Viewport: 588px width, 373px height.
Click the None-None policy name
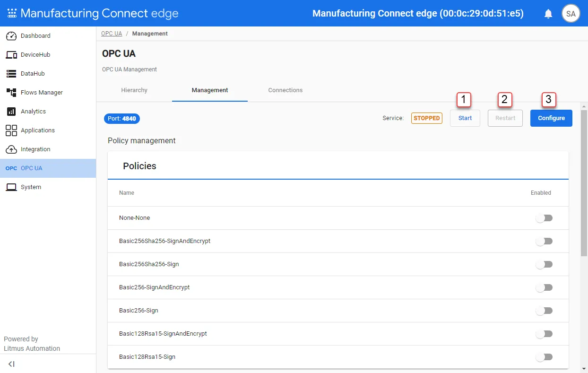click(x=135, y=218)
